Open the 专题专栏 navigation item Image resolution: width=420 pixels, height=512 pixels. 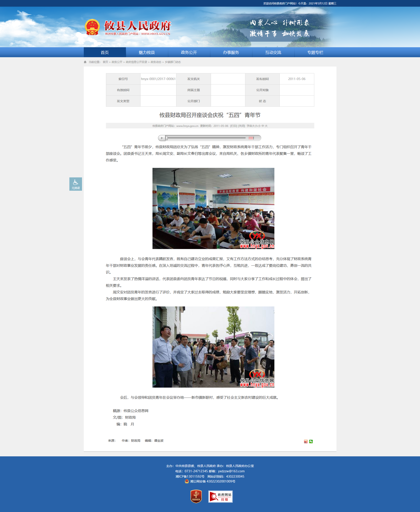tap(315, 52)
